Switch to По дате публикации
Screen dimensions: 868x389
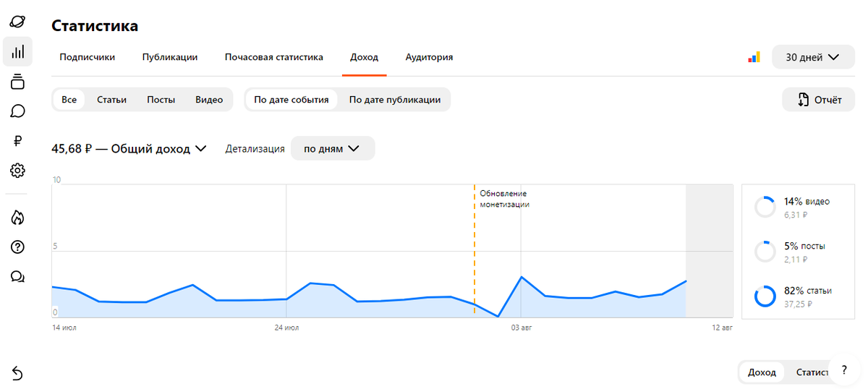pos(395,100)
